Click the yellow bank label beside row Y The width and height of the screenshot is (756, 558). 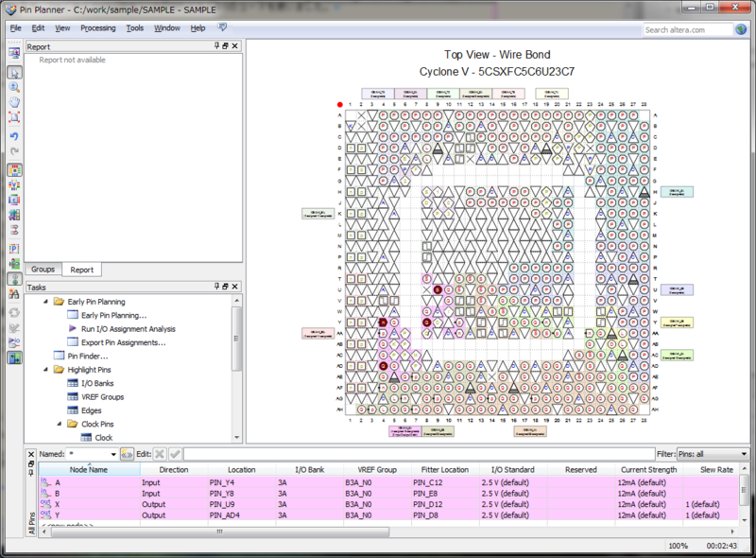[677, 323]
